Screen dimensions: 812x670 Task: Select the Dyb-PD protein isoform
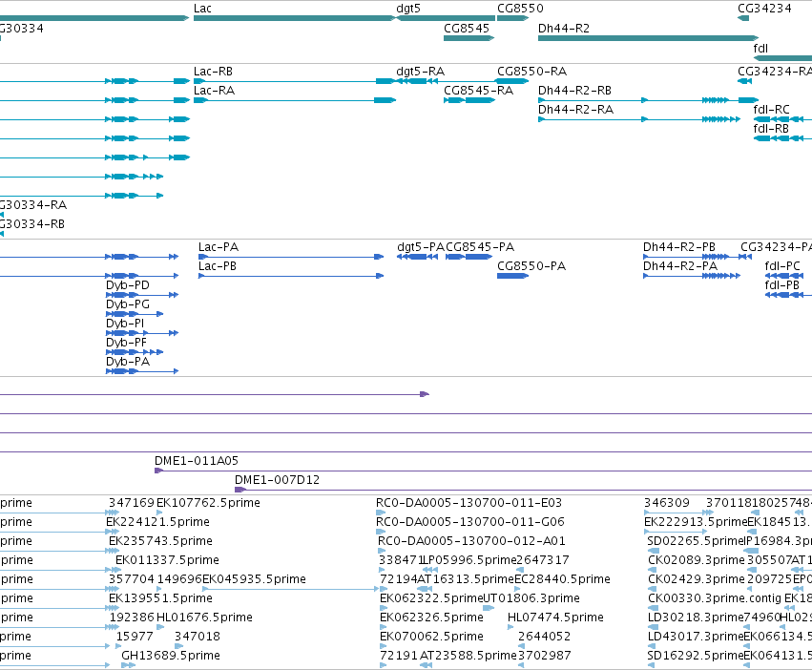(142, 295)
